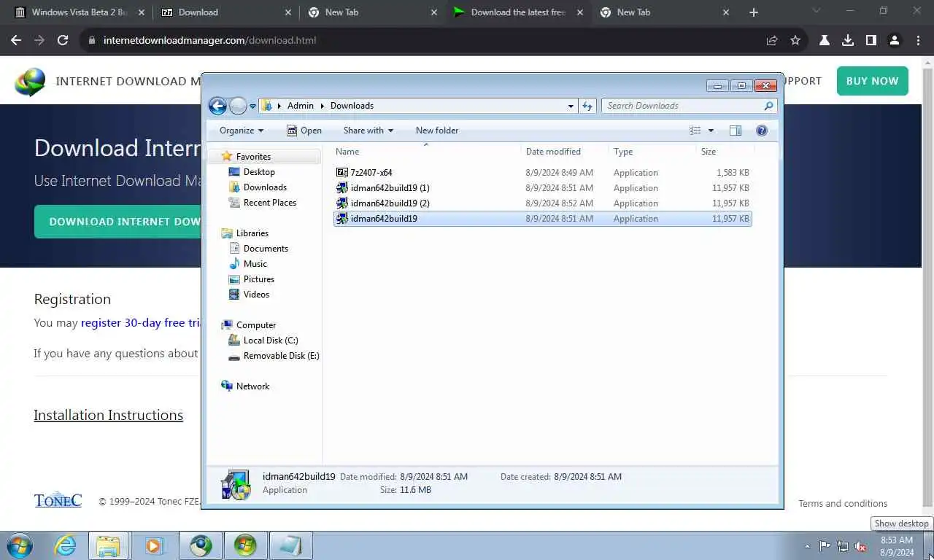This screenshot has height=560, width=934.
Task: Open the Windows Start button
Action: [x=20, y=545]
